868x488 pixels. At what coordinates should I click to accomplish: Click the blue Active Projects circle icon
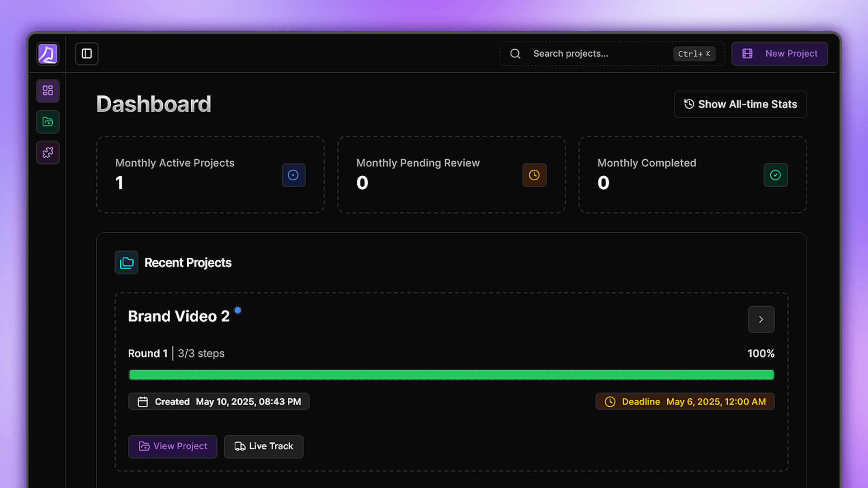[293, 175]
